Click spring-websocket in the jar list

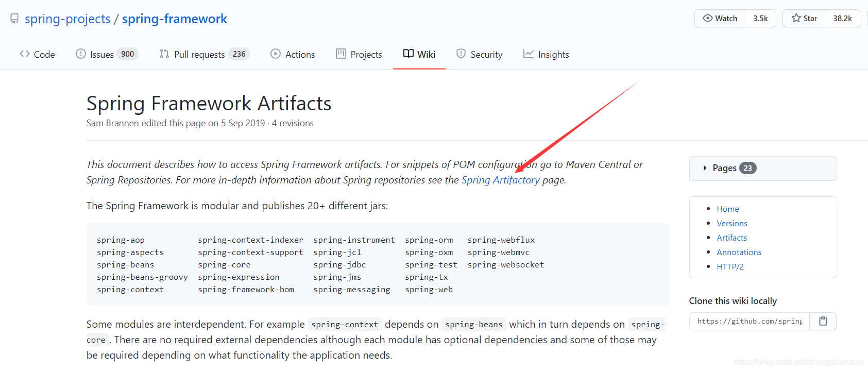point(506,265)
